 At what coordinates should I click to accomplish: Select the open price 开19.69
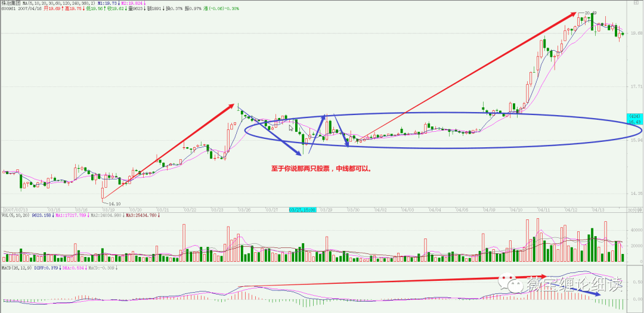52,8
